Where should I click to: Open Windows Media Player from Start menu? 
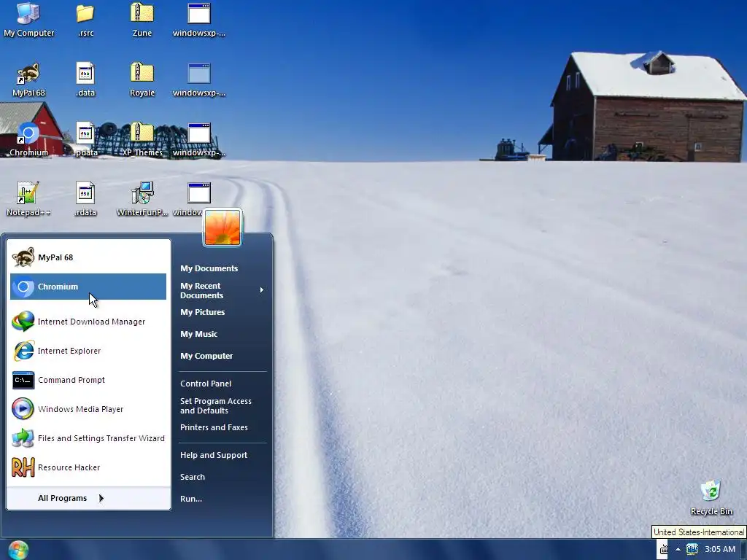[x=88, y=409]
